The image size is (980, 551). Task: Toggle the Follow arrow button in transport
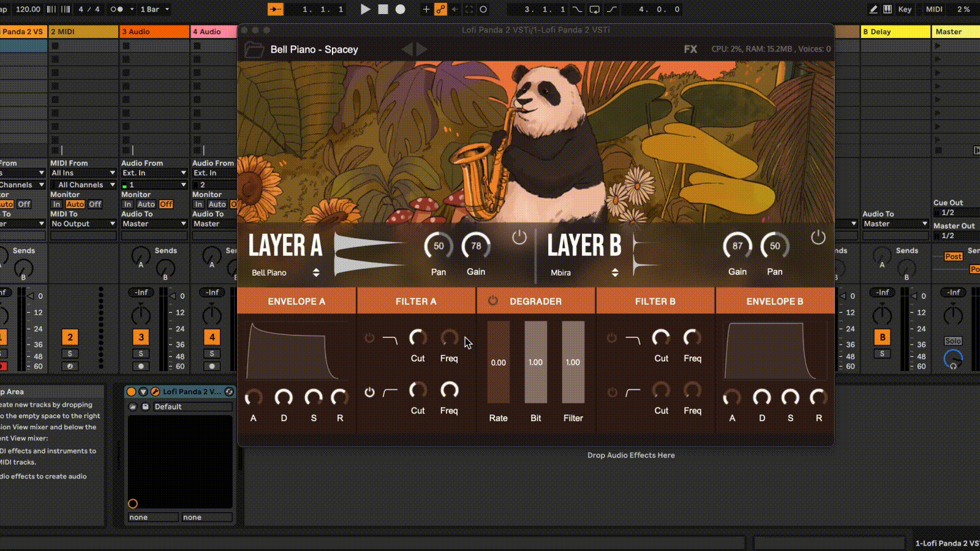point(276,9)
